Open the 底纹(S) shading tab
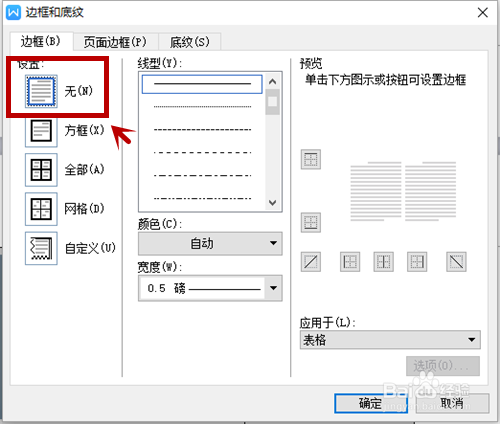This screenshot has height=424, width=500. click(x=190, y=42)
